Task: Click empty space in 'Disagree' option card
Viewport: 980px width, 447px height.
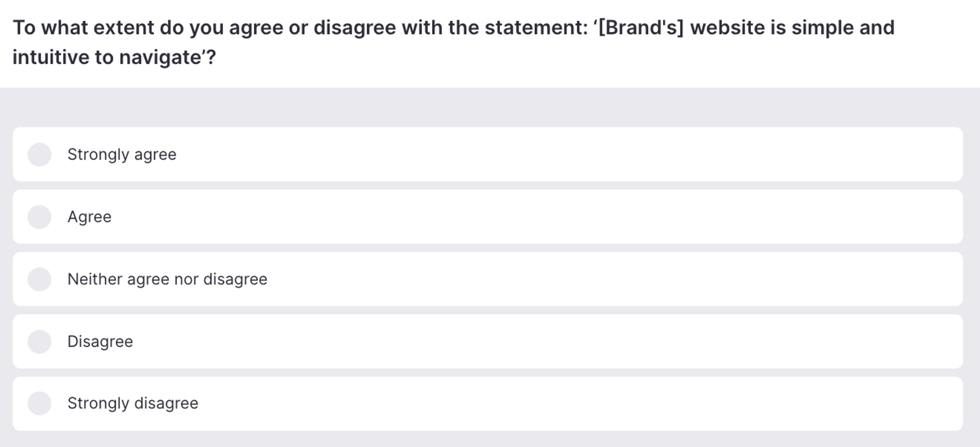Action: coord(571,342)
